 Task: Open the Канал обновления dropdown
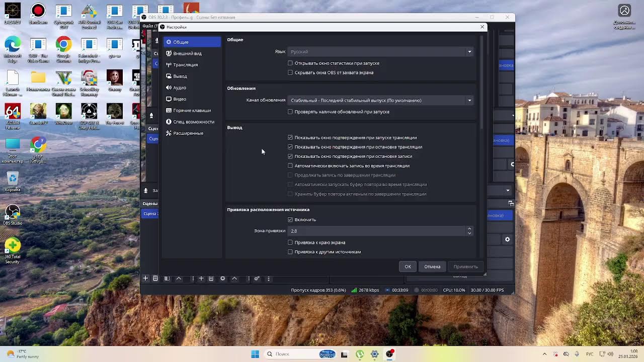pyautogui.click(x=380, y=100)
